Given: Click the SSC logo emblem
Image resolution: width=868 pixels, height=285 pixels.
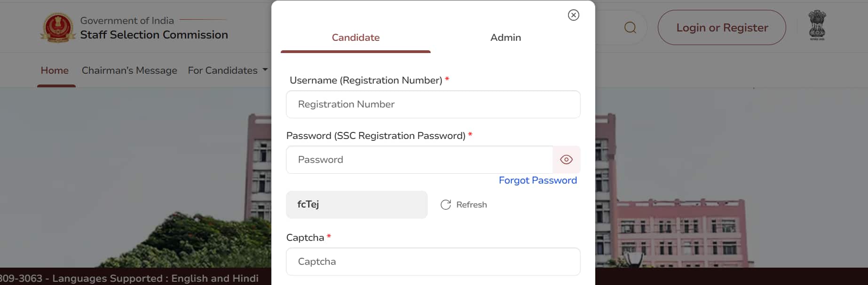Looking at the screenshot, I should [x=58, y=28].
